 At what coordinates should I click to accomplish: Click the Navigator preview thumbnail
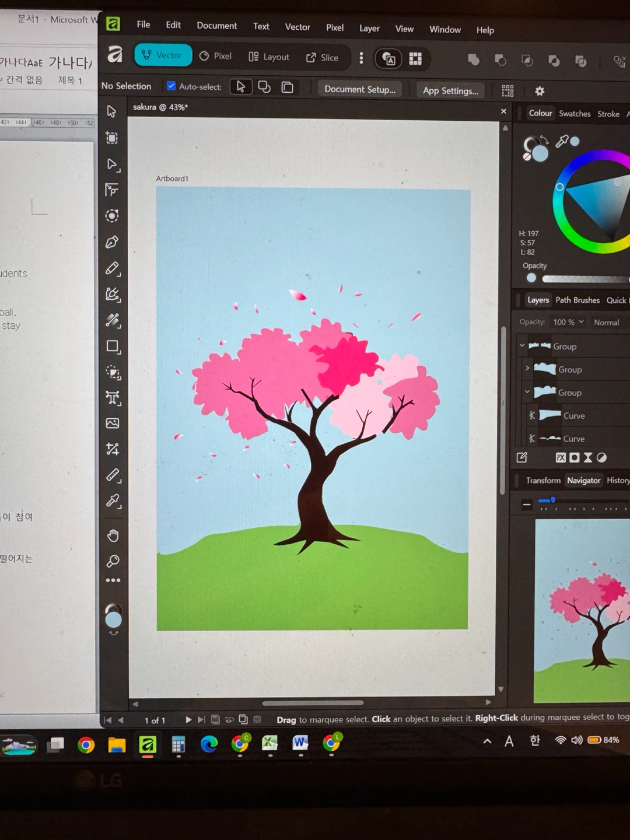pyautogui.click(x=582, y=611)
